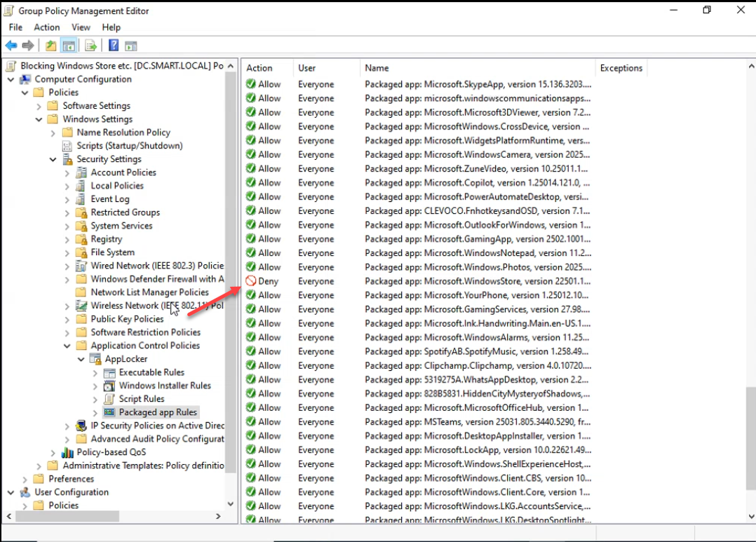This screenshot has width=756, height=542.
Task: Click the User Configuration icon
Action: tap(25, 492)
